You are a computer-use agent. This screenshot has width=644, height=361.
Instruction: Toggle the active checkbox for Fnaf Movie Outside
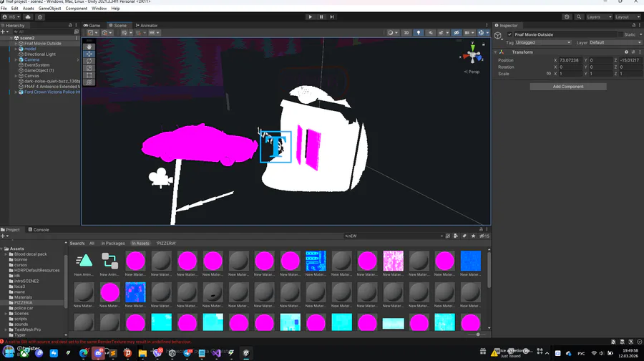click(x=509, y=35)
